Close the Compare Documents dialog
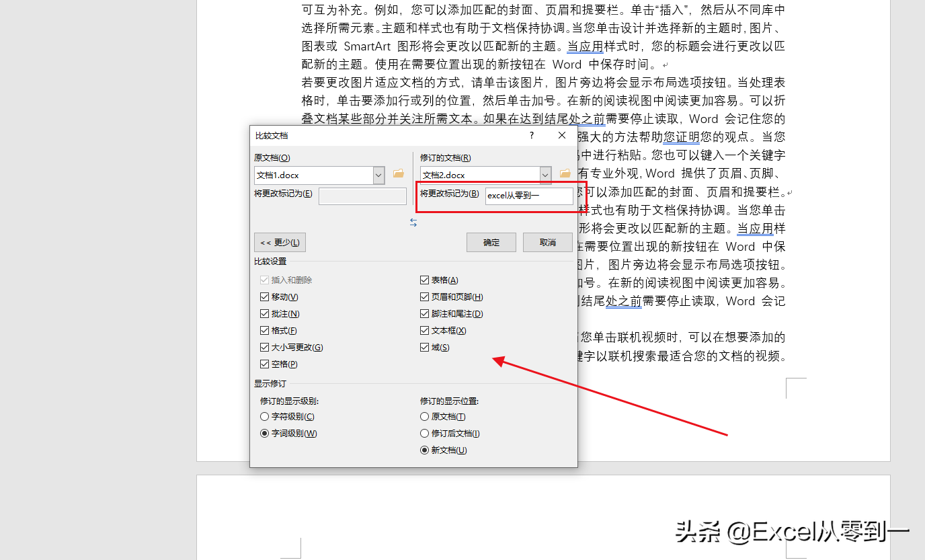This screenshot has height=560, width=925. (562, 135)
